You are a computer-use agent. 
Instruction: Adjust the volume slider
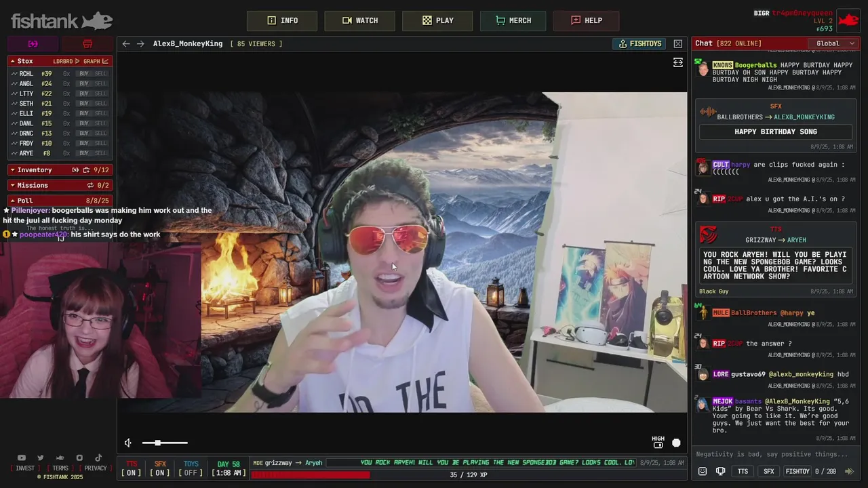click(x=165, y=443)
